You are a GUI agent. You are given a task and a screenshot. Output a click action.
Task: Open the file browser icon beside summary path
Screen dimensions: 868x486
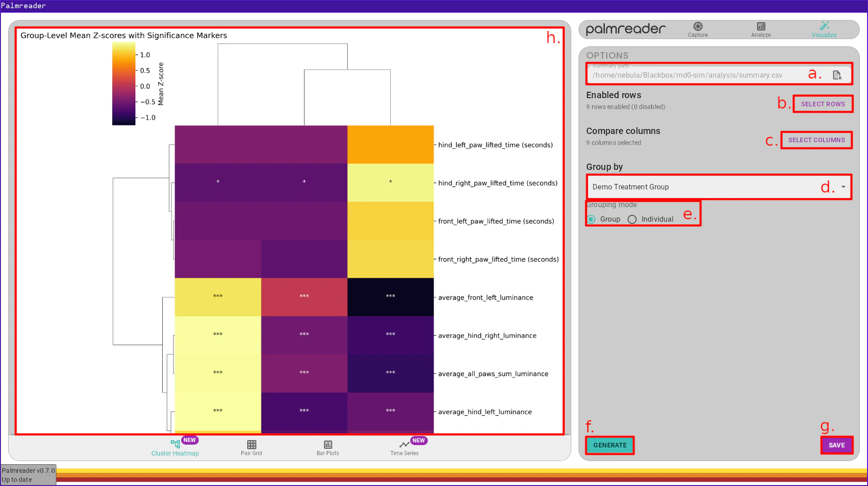(x=838, y=75)
